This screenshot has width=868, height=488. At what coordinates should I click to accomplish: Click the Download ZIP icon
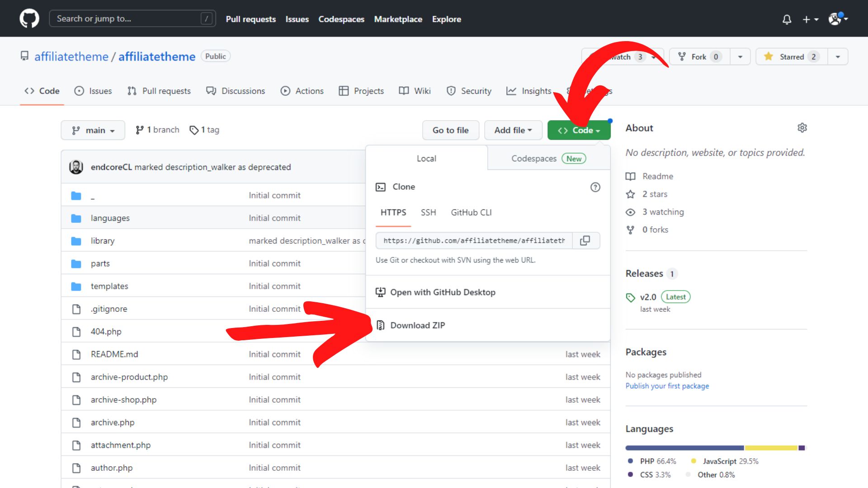tap(381, 325)
